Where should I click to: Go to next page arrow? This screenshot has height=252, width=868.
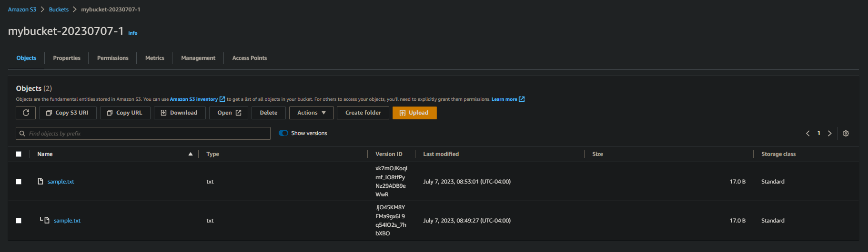[x=829, y=134]
